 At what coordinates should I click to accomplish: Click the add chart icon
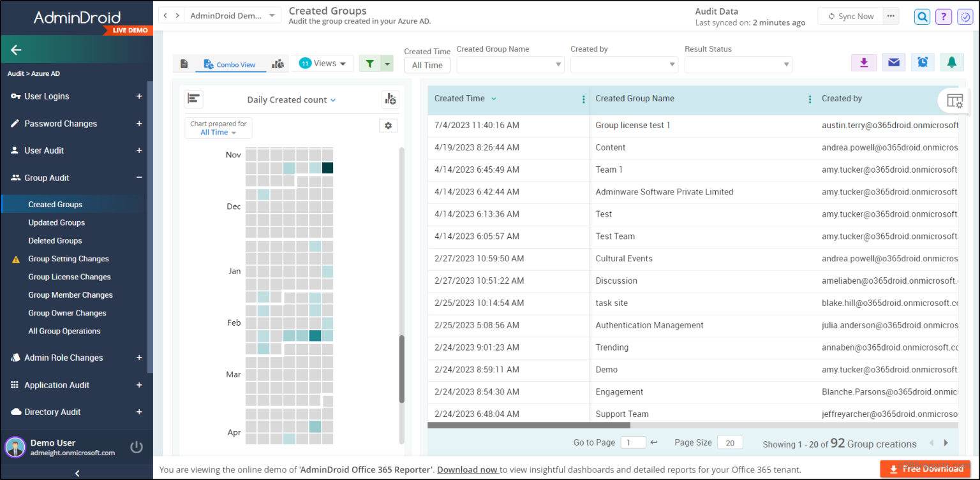click(x=390, y=99)
